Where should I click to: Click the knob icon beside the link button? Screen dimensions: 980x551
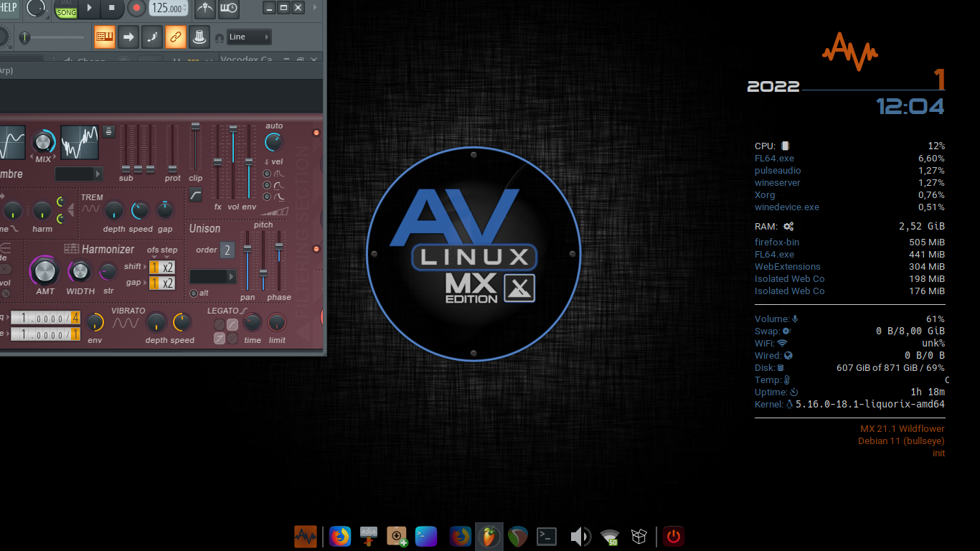click(x=199, y=37)
